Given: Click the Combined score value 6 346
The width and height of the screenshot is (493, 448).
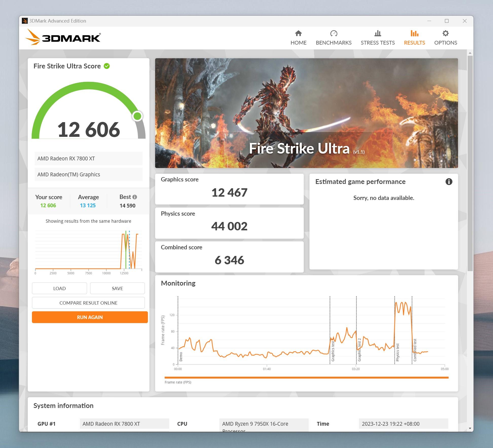Looking at the screenshot, I should pos(229,260).
